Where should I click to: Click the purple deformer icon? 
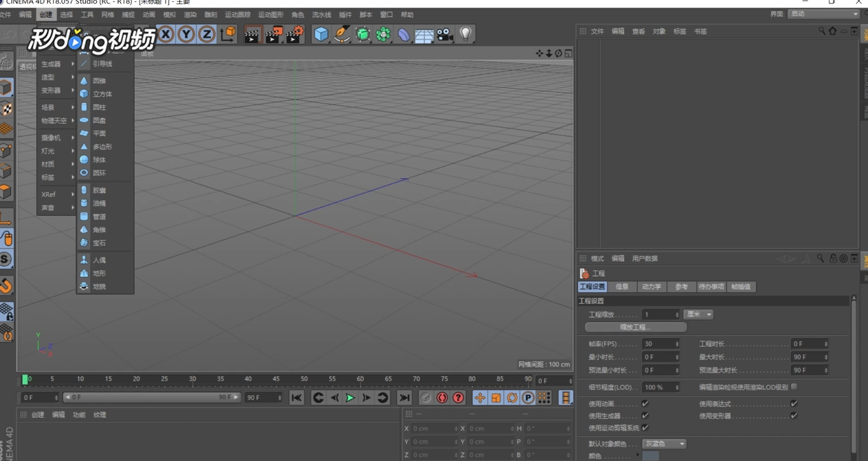[403, 34]
